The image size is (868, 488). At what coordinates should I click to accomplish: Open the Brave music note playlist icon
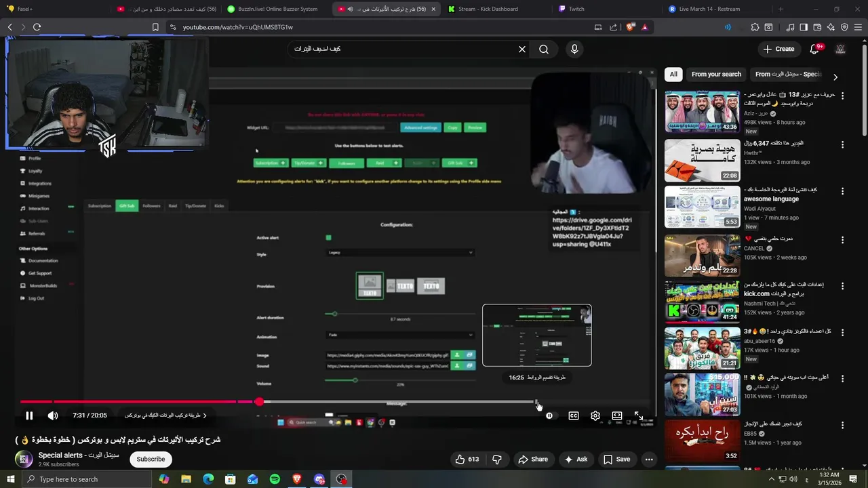[x=790, y=27]
